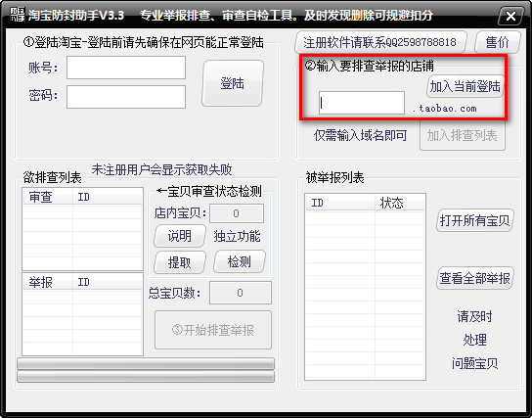
Task: Focus the 账号 input field
Action: (x=126, y=68)
